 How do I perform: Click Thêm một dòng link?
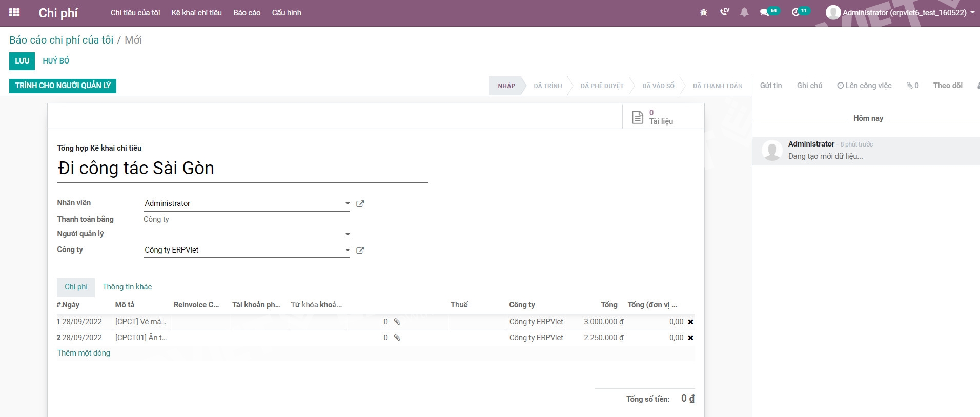tap(84, 353)
